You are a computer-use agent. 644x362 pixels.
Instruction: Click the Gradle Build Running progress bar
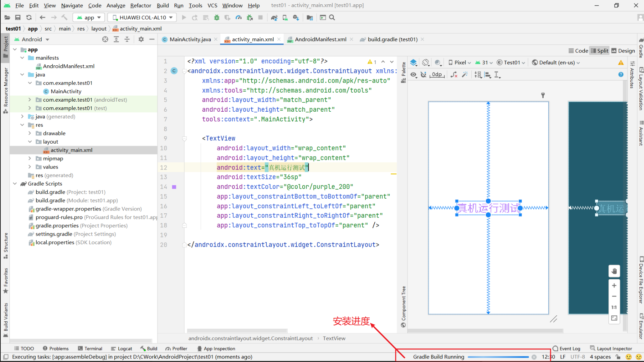click(498, 357)
